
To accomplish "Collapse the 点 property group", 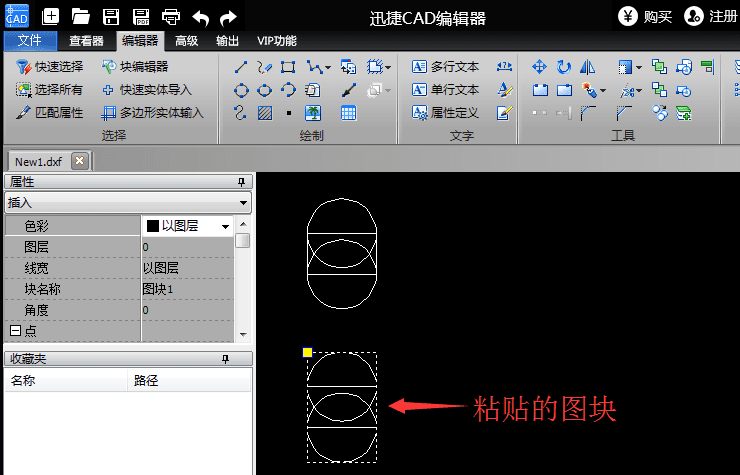I will click(x=15, y=331).
